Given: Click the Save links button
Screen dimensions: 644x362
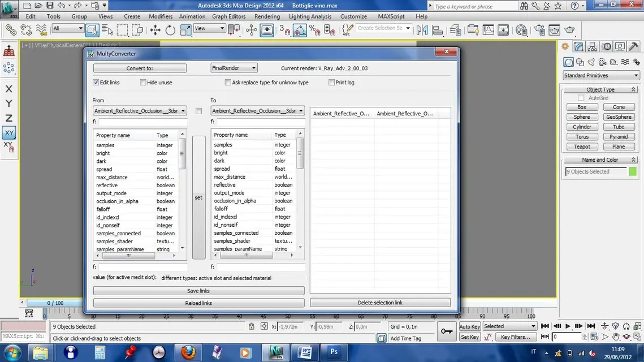Looking at the screenshot, I should coord(198,291).
